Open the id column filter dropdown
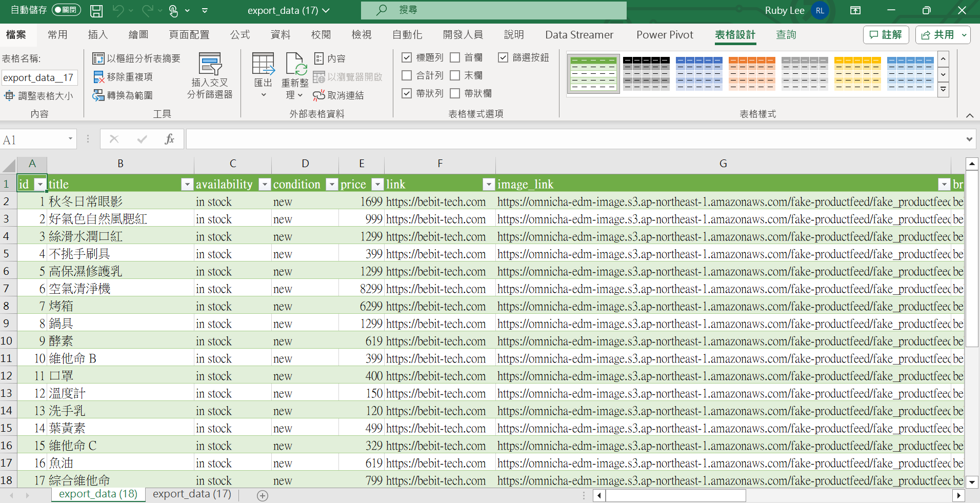The image size is (980, 503). tap(39, 184)
